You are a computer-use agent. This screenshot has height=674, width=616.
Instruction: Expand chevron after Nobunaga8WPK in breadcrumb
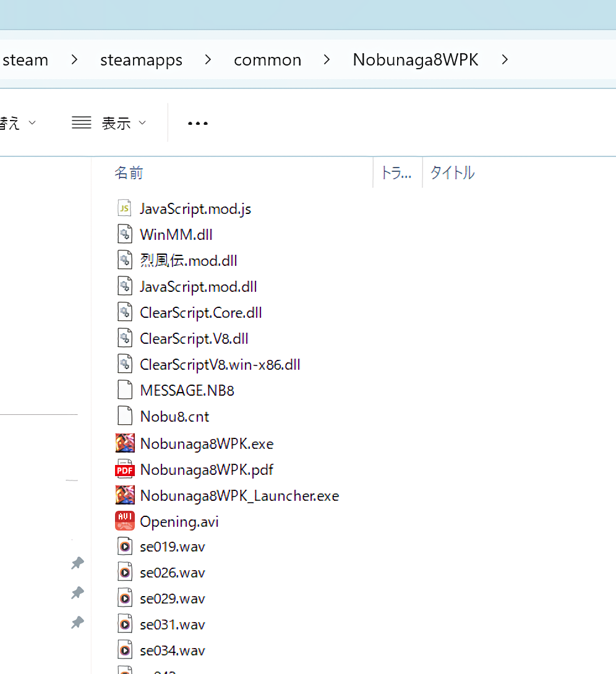click(505, 60)
